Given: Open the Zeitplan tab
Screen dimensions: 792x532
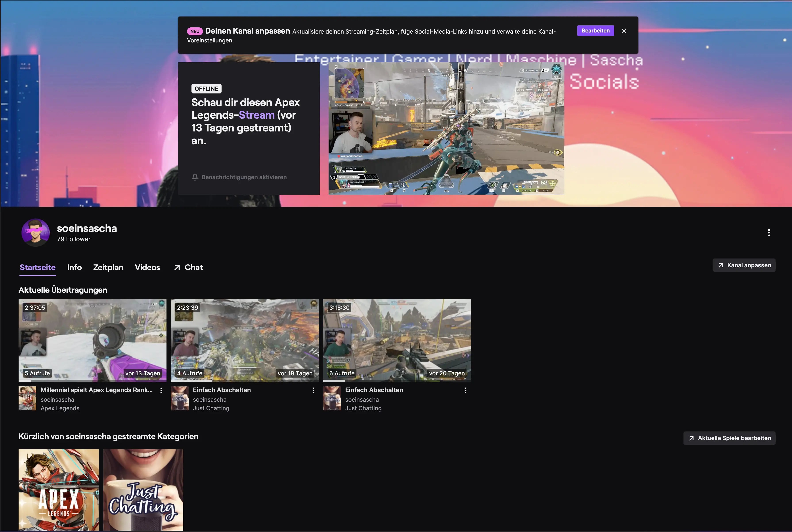Looking at the screenshot, I should [108, 267].
